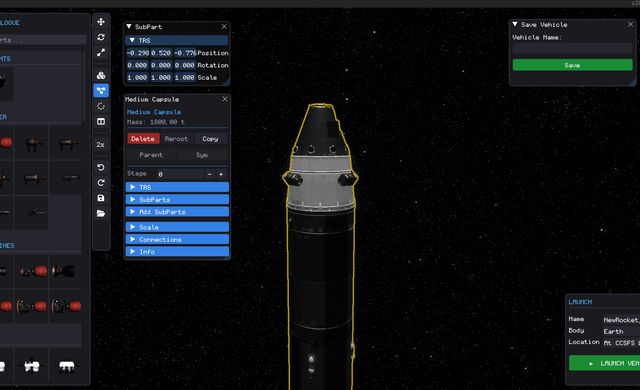Expand the Scale section

click(x=177, y=227)
